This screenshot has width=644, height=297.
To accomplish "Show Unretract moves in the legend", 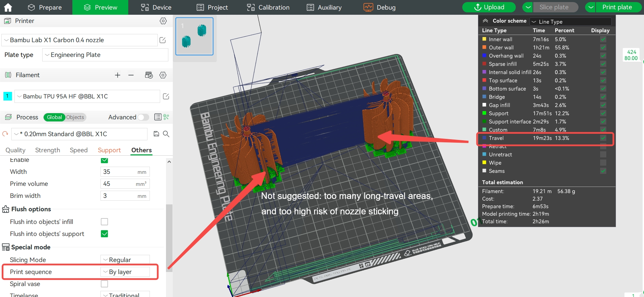I will [603, 155].
